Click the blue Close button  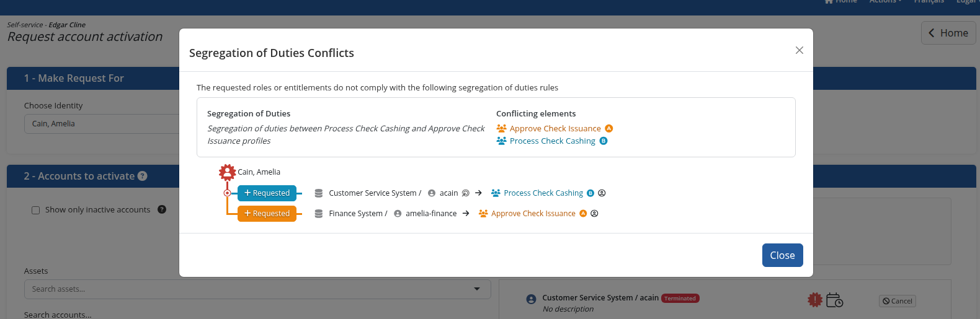(782, 255)
